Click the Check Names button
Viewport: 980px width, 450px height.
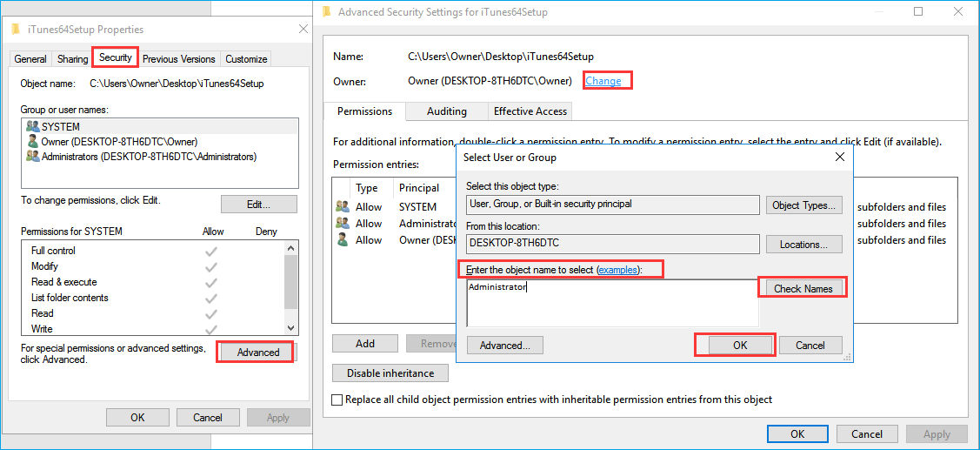(803, 288)
